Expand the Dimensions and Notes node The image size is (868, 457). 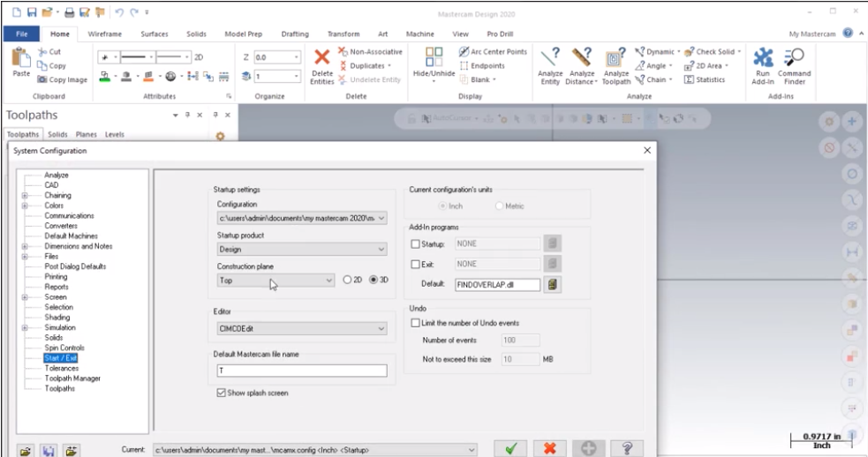(x=25, y=246)
